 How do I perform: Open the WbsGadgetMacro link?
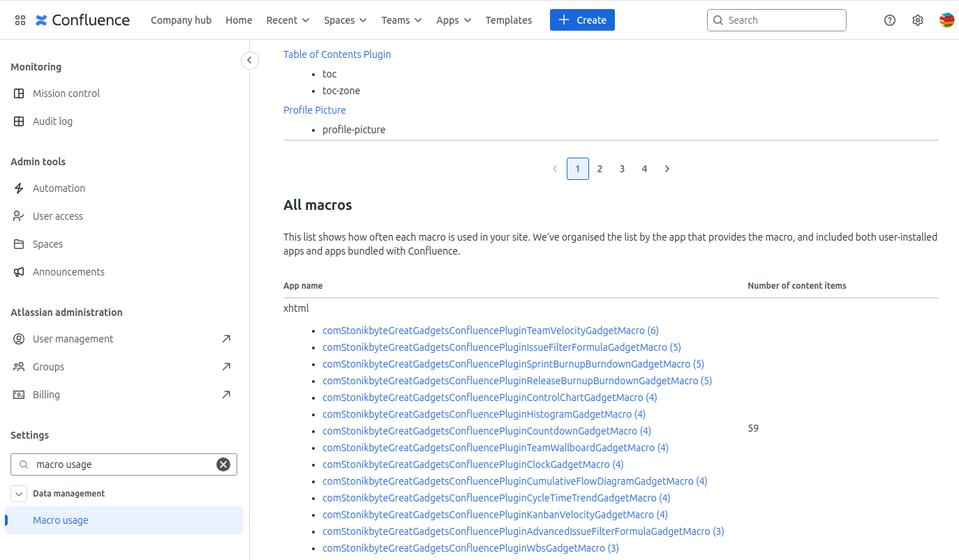pyautogui.click(x=470, y=548)
